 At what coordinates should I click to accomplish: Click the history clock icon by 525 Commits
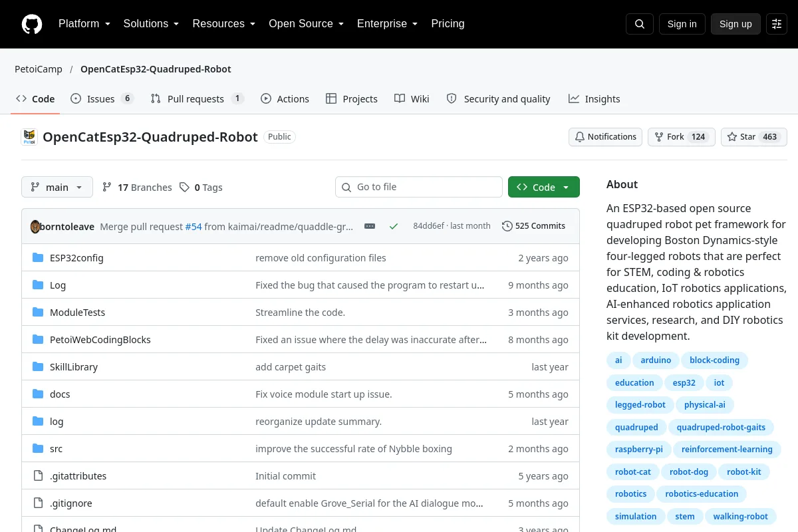(x=507, y=226)
